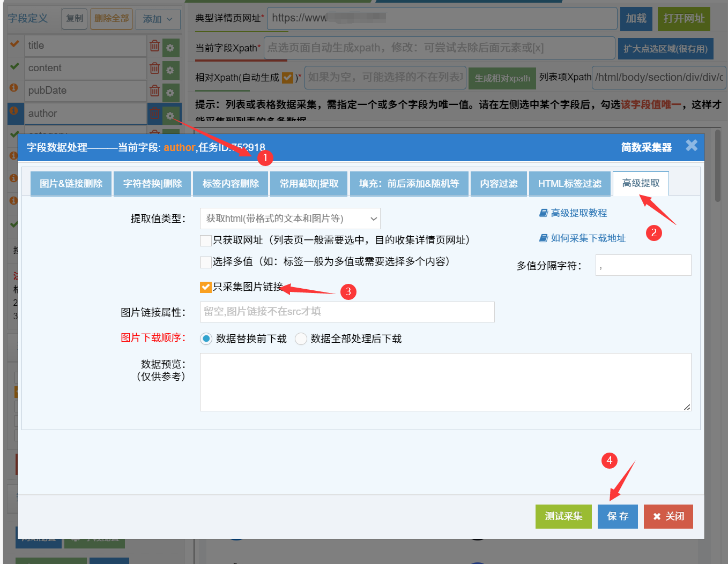Screen dimensions: 728x564
Task: Click the green check icon beside title
Action: point(14,44)
